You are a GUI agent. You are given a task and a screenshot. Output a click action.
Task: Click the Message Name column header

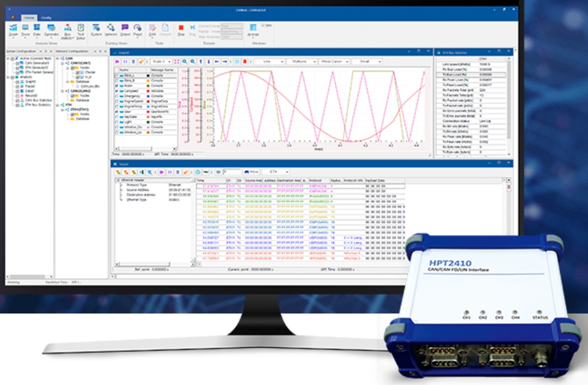pos(162,70)
